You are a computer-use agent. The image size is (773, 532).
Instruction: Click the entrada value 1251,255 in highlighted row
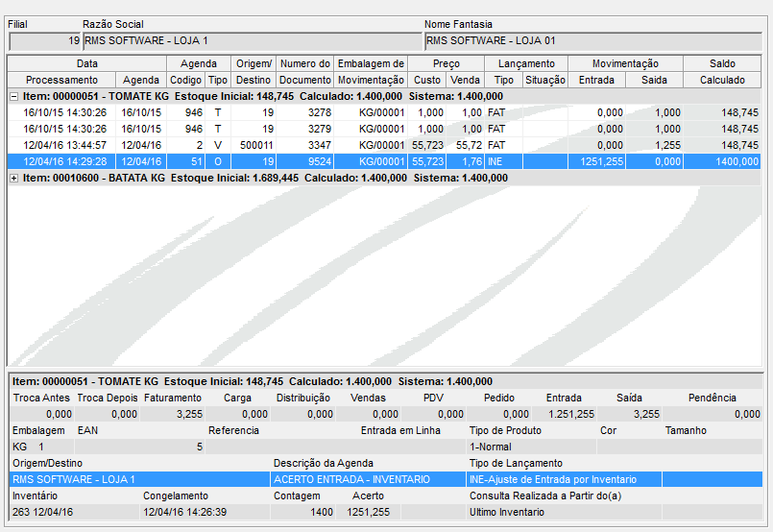click(601, 161)
